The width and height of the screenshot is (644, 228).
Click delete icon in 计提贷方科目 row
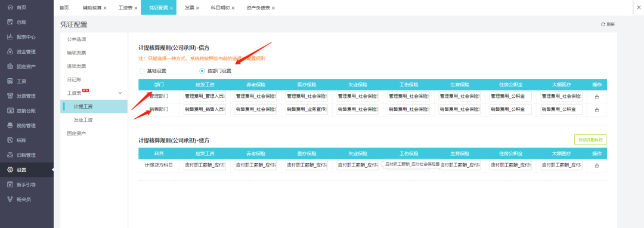pos(597,165)
